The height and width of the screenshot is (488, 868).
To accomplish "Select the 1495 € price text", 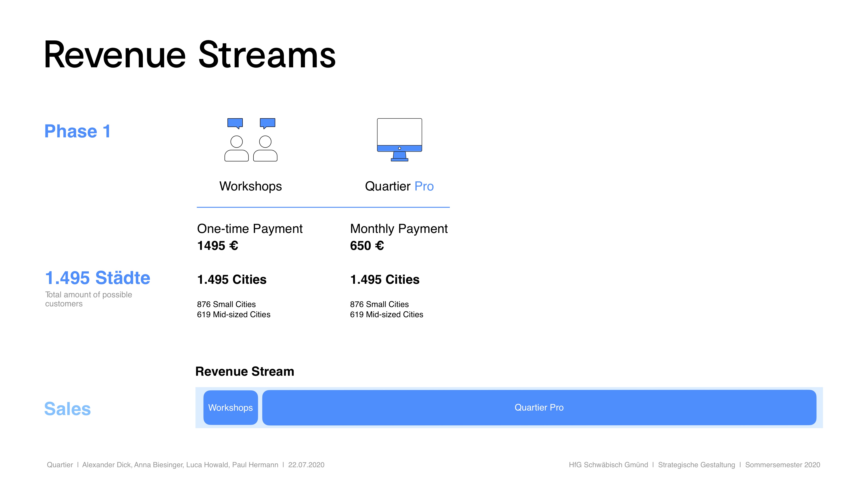I will point(218,246).
